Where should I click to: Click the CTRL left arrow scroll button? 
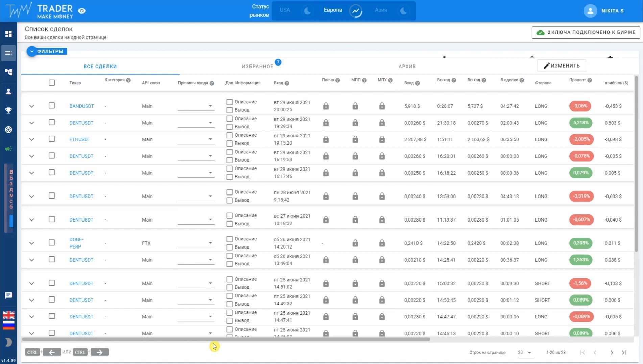click(52, 352)
